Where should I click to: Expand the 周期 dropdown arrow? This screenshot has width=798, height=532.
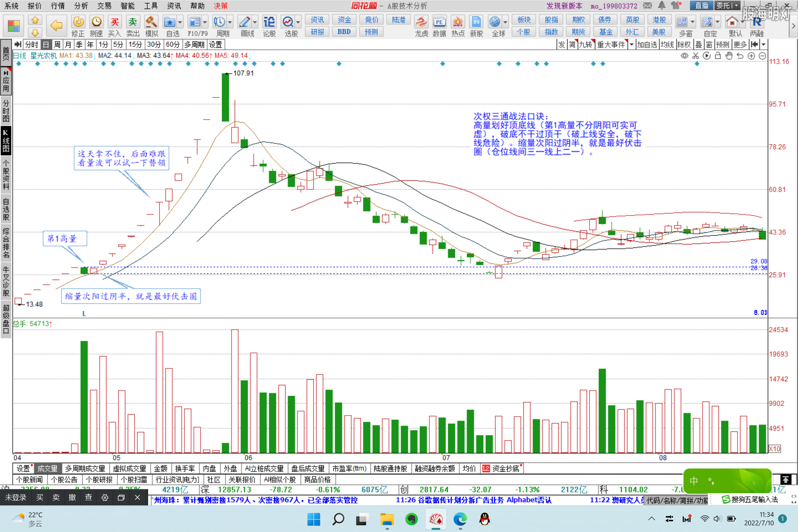(x=230, y=22)
